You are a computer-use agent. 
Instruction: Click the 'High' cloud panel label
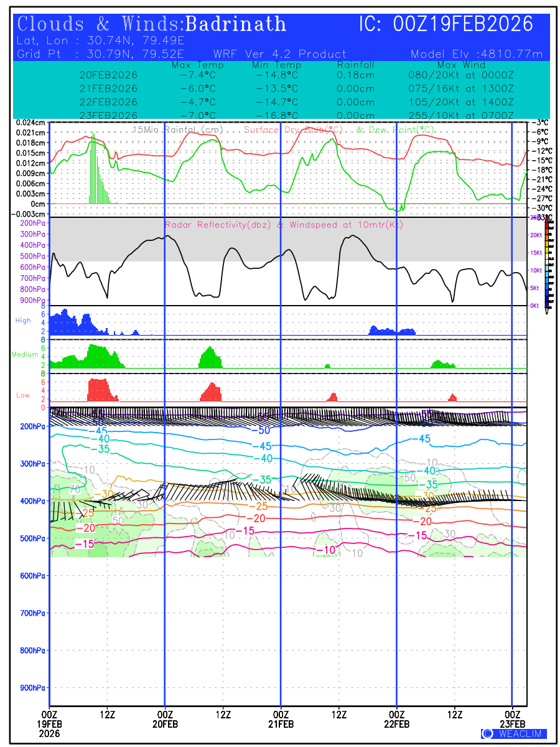[23, 320]
